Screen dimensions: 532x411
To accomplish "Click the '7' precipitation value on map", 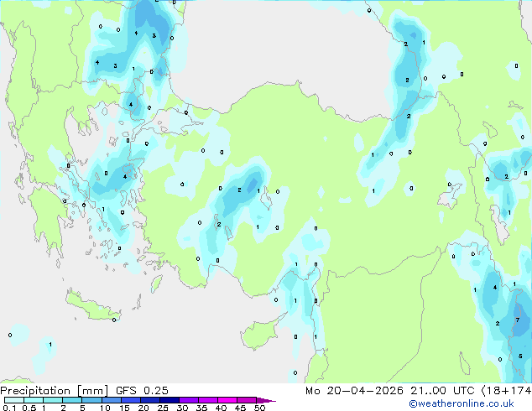I will tap(518, 320).
